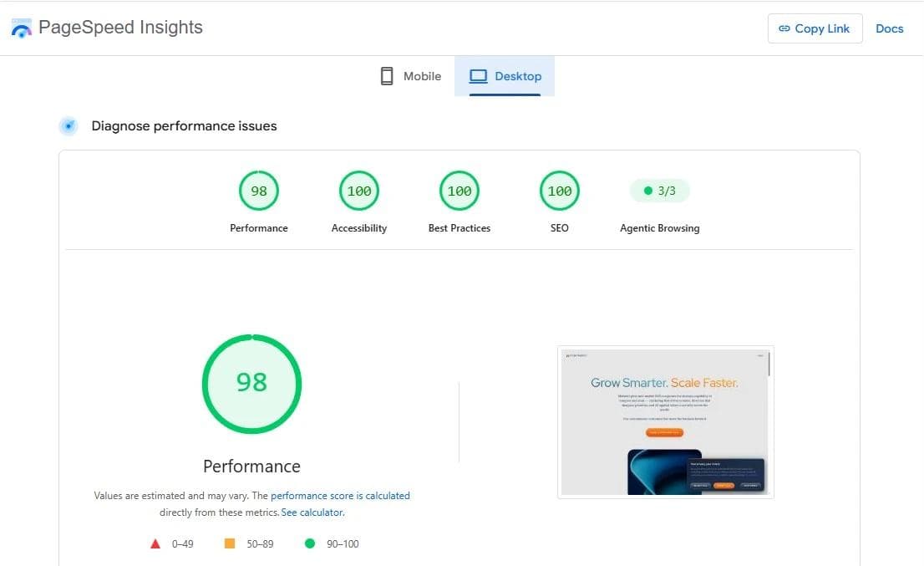Screen dimensions: 924x566
Task: Jump to the SEO 100 score gauge
Action: [559, 191]
